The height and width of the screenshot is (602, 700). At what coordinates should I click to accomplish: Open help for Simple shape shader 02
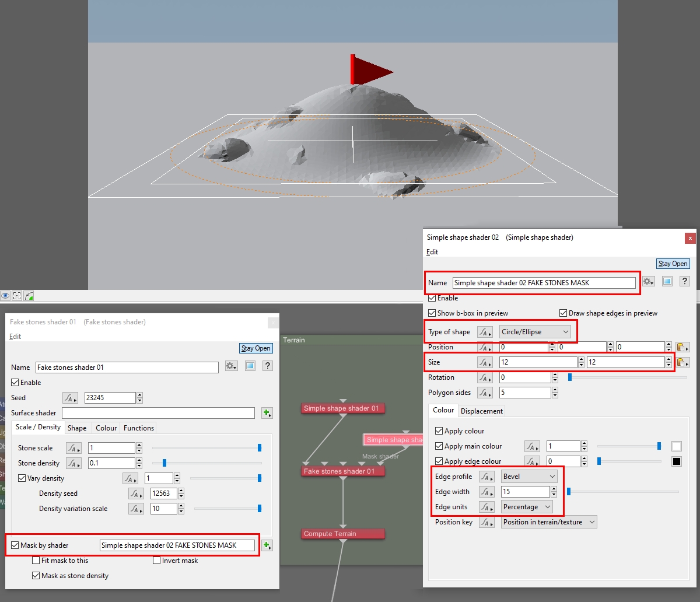point(685,282)
